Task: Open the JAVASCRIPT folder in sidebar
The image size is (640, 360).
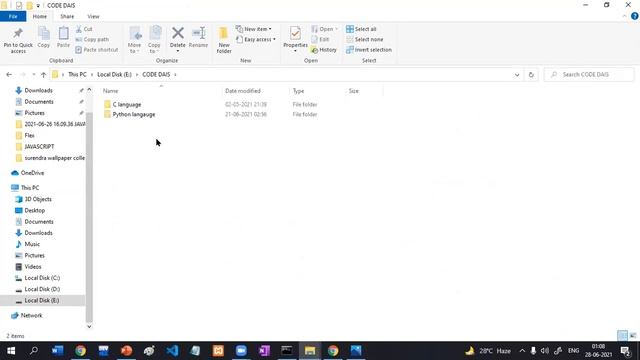Action: coord(39,147)
